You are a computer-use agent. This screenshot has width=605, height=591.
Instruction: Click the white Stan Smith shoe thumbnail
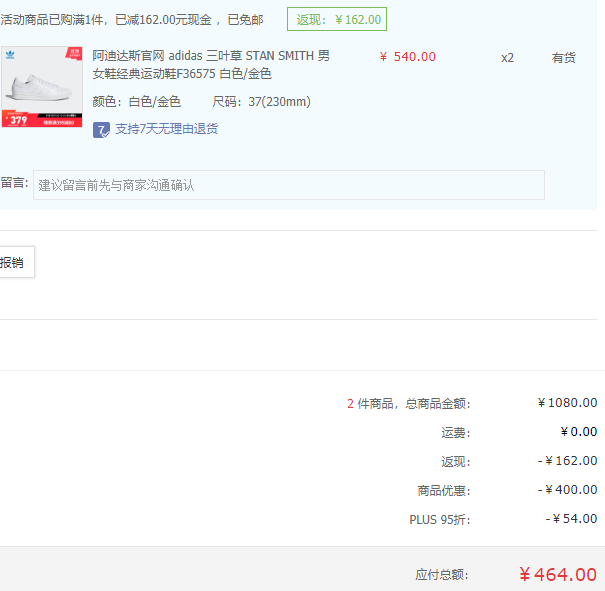tap(42, 87)
